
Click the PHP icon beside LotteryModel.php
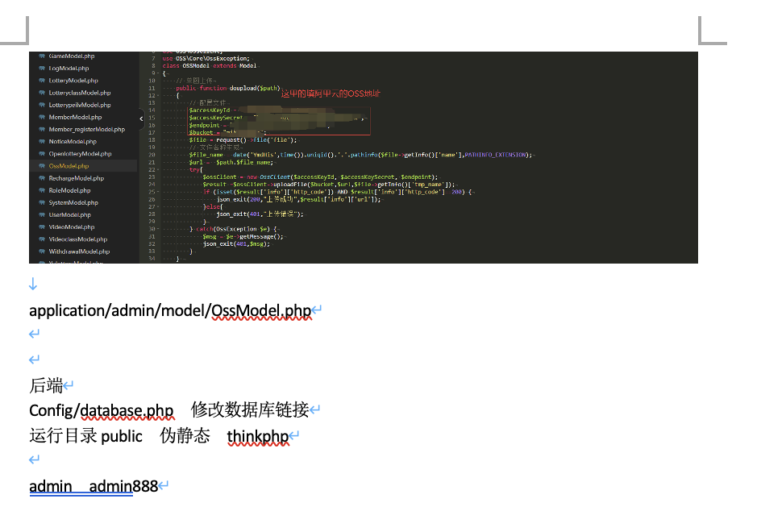pyautogui.click(x=41, y=81)
